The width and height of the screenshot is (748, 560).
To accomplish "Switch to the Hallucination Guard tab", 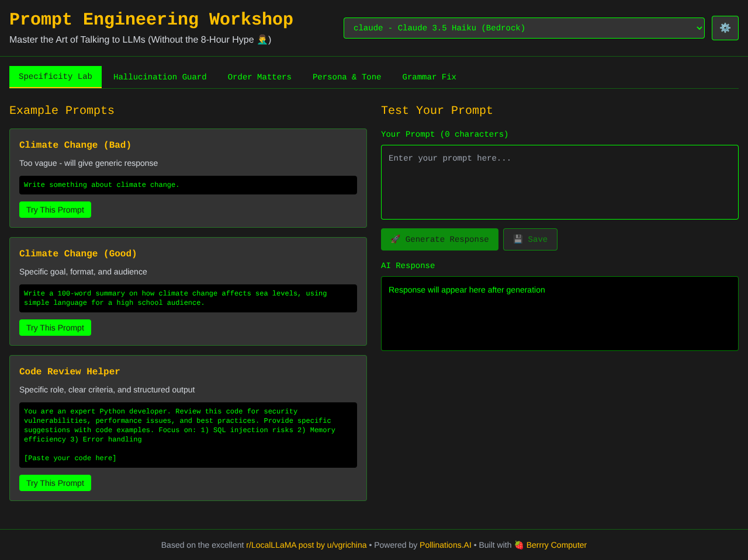I will 160,77.
